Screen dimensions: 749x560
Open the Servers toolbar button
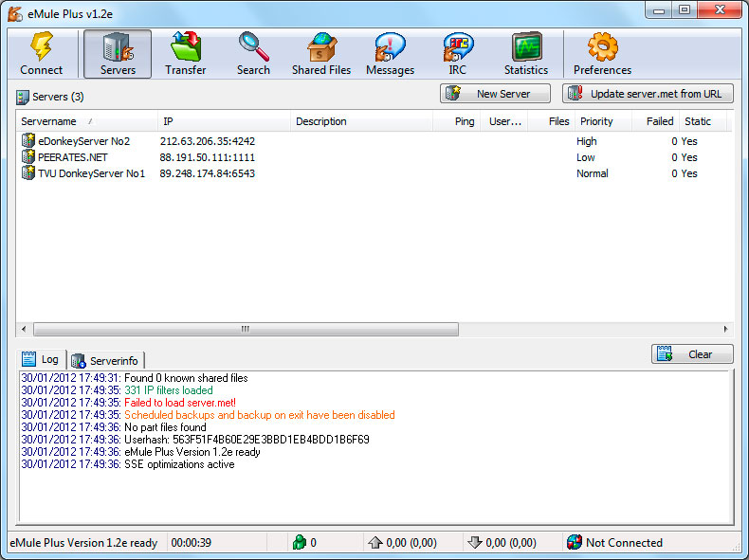(x=118, y=54)
